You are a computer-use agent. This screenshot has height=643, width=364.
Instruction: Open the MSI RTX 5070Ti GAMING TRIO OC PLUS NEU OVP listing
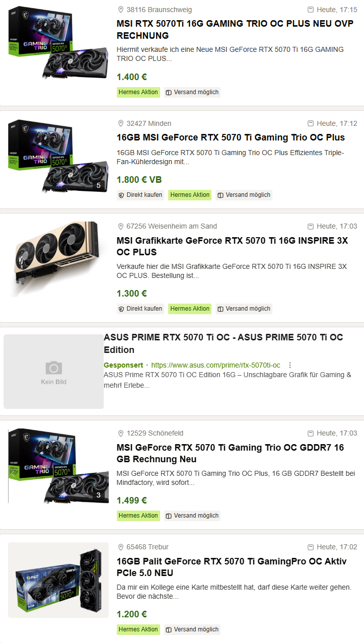(x=235, y=30)
